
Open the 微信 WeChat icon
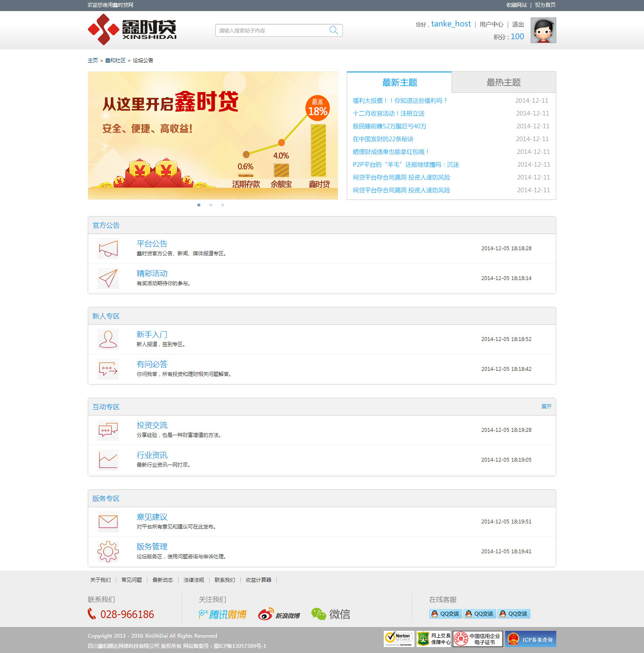pyautogui.click(x=331, y=614)
